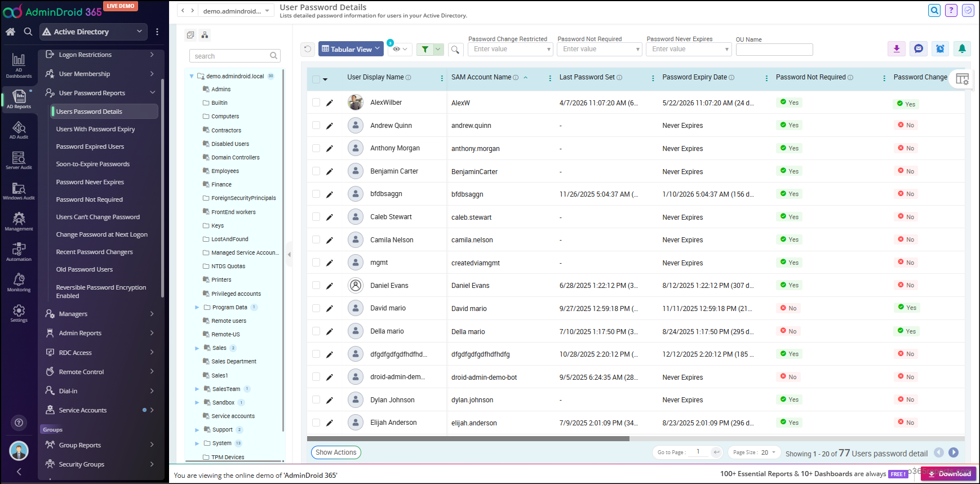Image resolution: width=980 pixels, height=484 pixels.
Task: Click the export download icon
Action: [897, 49]
